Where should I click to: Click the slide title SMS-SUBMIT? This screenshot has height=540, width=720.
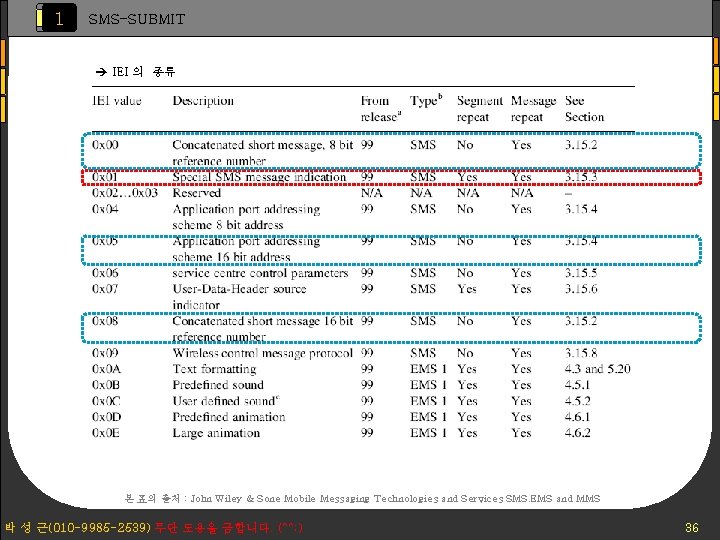point(136,19)
